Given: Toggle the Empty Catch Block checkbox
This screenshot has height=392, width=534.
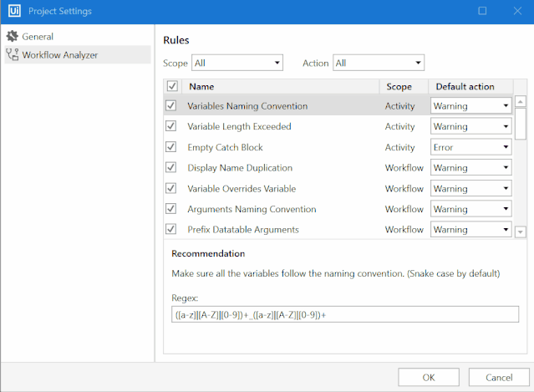Looking at the screenshot, I should [x=171, y=147].
